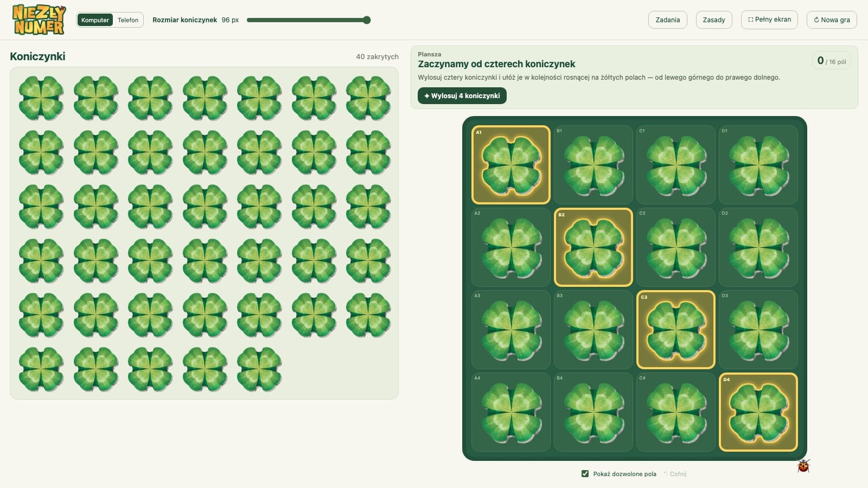Switch to Telefon mode
The image size is (868, 488).
click(128, 20)
